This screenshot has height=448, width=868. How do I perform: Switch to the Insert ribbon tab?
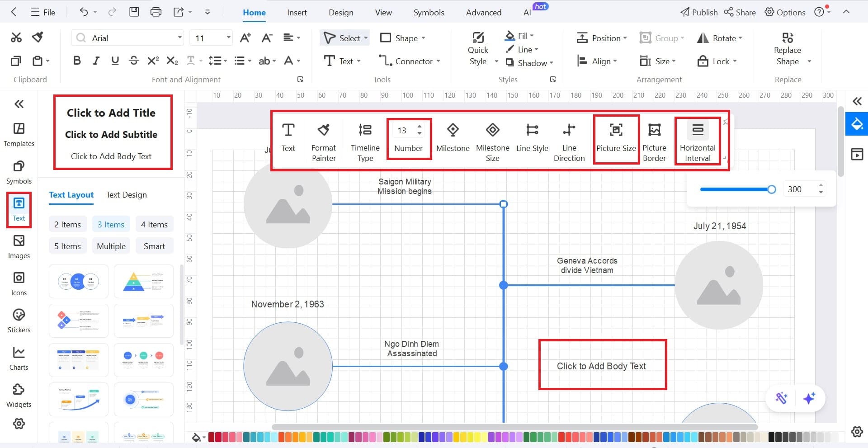297,13
